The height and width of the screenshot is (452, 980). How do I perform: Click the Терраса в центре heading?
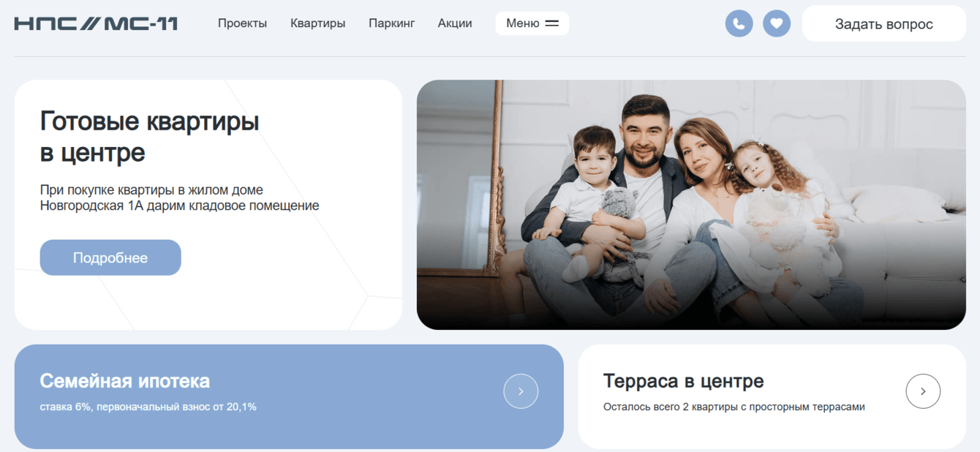[683, 381]
